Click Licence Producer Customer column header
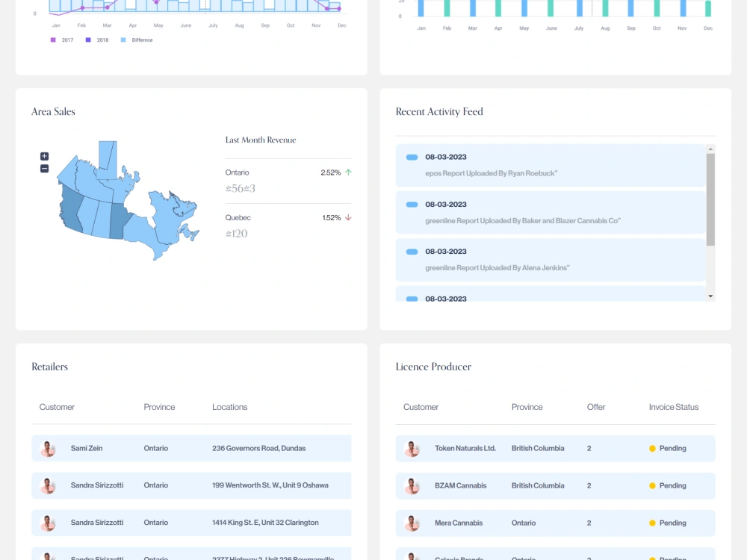Screen dimensions: 747x560 click(421, 407)
